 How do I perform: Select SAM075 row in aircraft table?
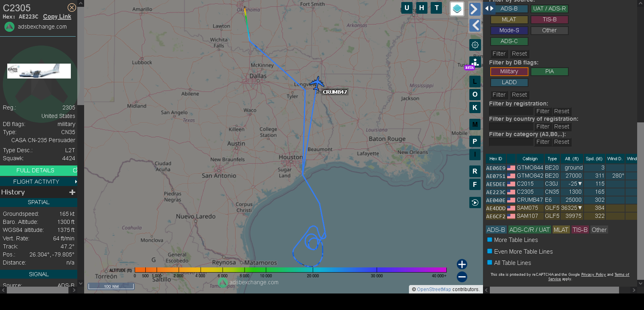coord(561,208)
